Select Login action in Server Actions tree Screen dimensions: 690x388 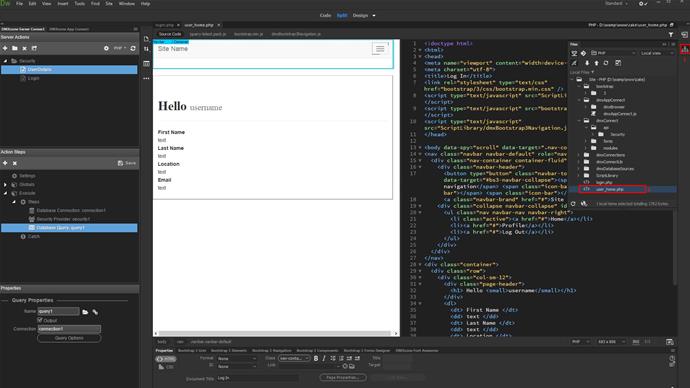33,78
